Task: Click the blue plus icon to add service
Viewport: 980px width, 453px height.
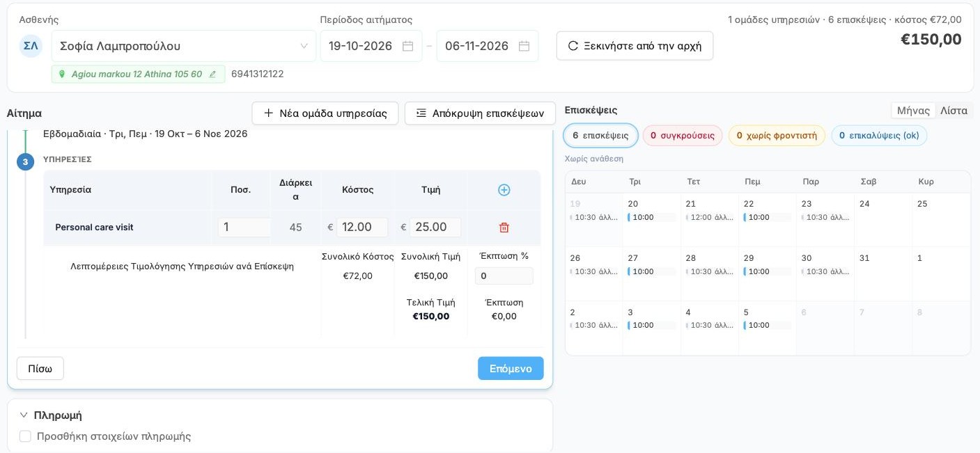Action: click(x=504, y=190)
